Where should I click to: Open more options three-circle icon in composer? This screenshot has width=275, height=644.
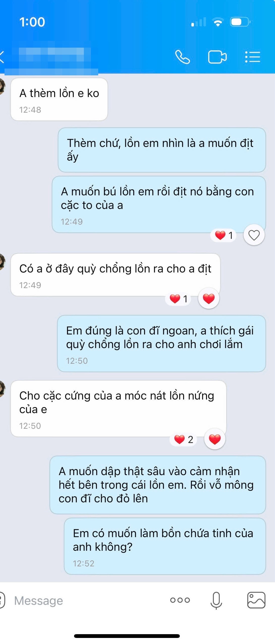(x=180, y=600)
